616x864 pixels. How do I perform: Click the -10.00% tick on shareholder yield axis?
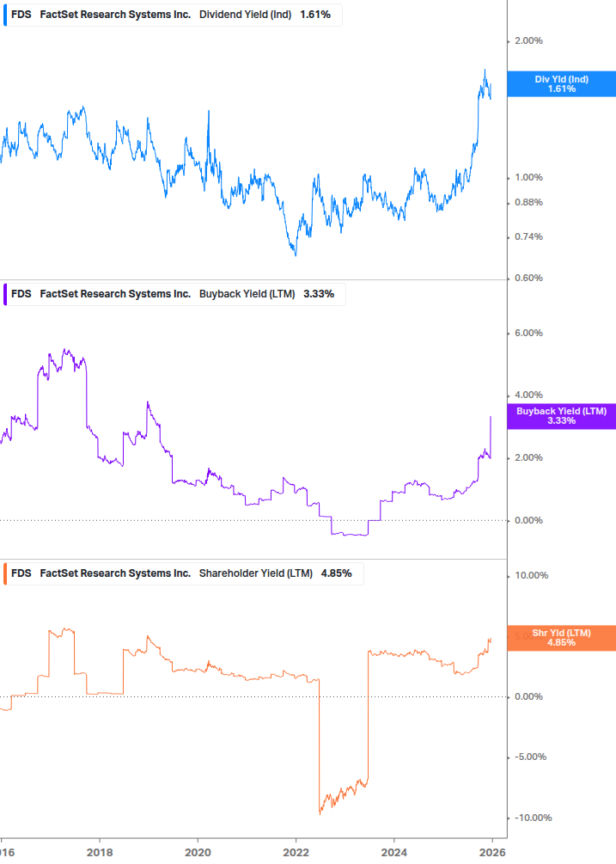533,818
